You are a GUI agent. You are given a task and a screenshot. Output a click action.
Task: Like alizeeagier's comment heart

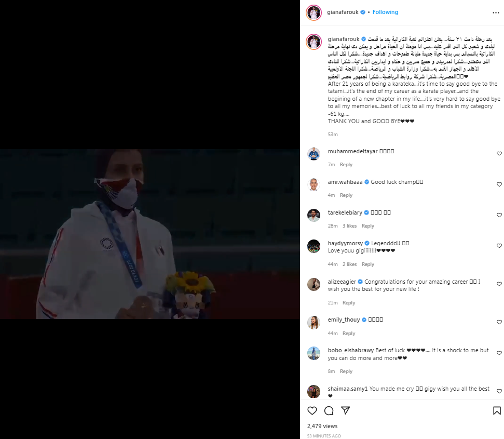(499, 284)
